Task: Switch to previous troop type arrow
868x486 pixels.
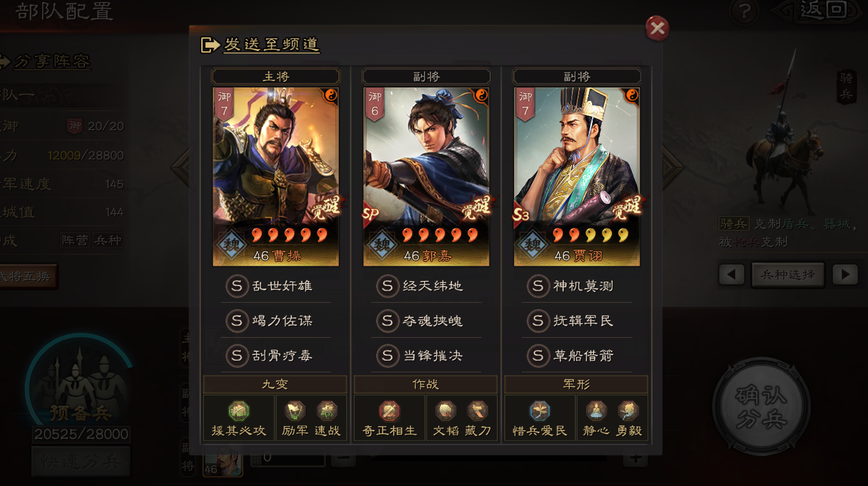Action: 731,275
